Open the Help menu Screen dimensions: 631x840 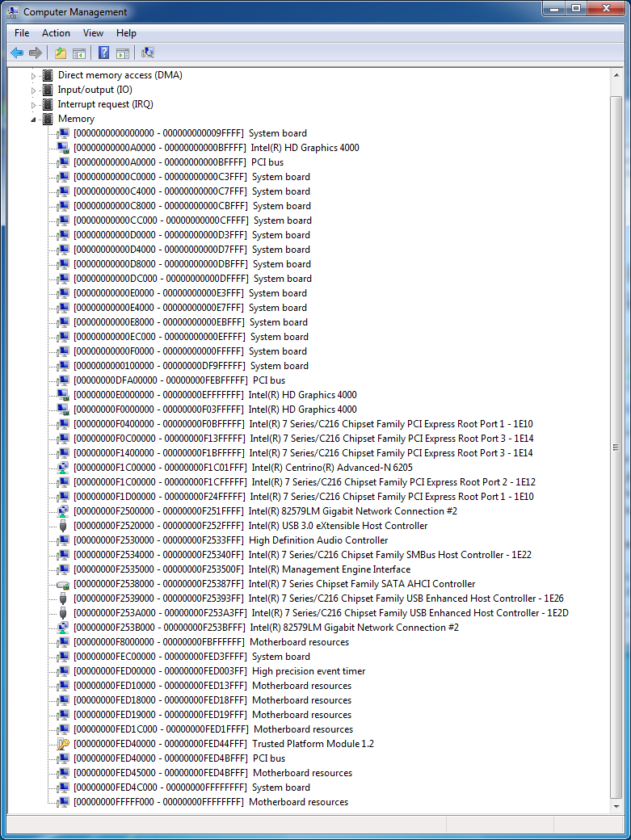click(126, 32)
